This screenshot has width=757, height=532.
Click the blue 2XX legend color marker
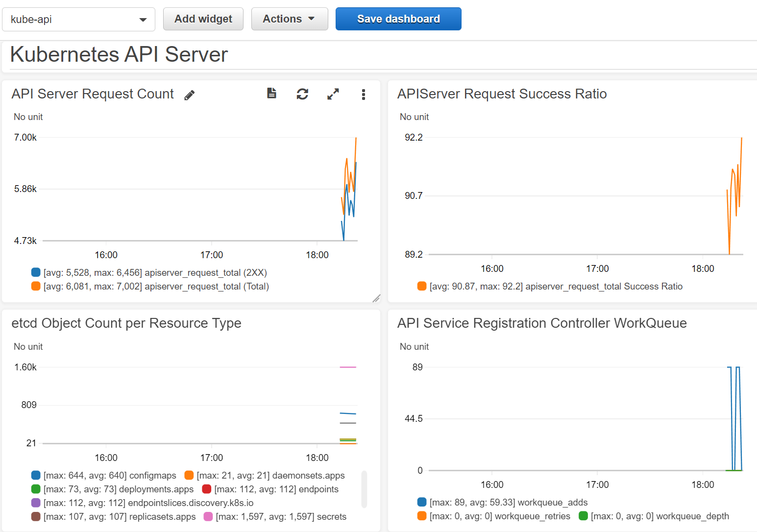coord(35,272)
